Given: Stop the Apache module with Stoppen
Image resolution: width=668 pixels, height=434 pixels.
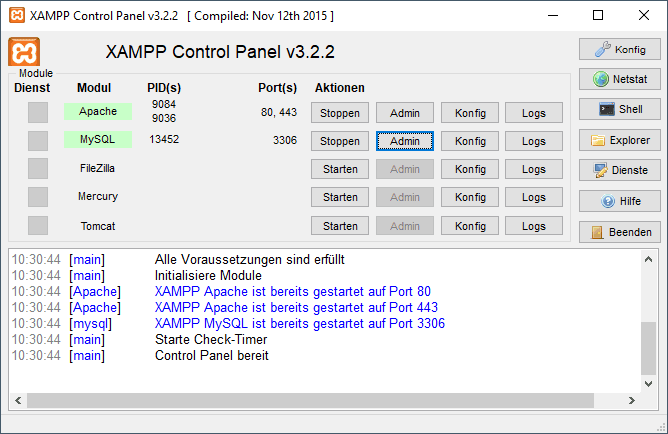Looking at the screenshot, I should click(x=340, y=113).
